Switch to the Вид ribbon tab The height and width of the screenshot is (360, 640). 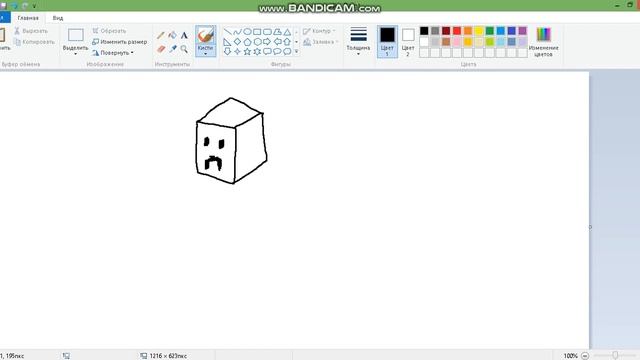click(58, 18)
